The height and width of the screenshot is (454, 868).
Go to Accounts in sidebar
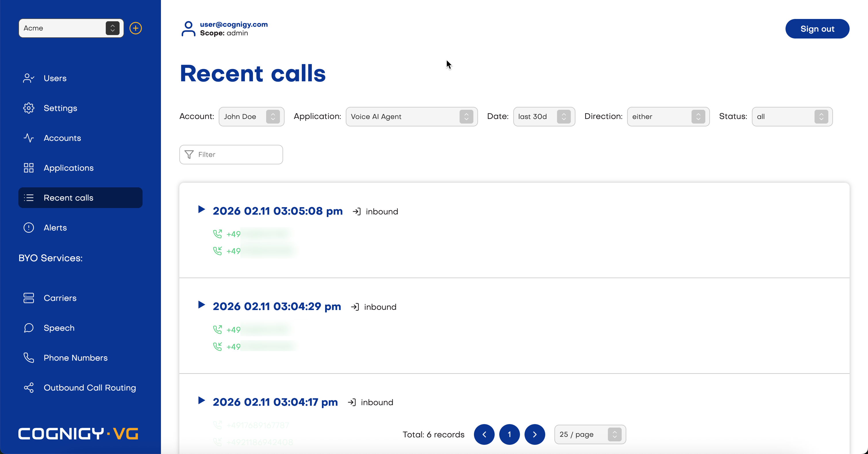point(62,138)
